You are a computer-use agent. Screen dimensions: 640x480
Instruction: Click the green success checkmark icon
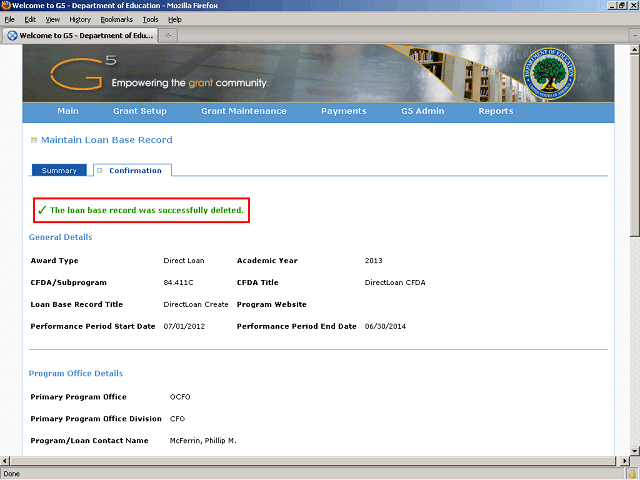point(42,210)
